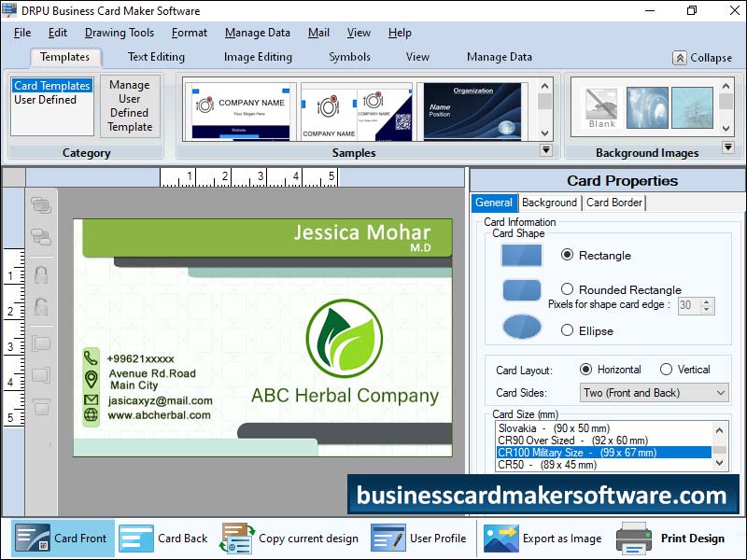Click the top lock icon in left sidebar

pyautogui.click(x=41, y=275)
